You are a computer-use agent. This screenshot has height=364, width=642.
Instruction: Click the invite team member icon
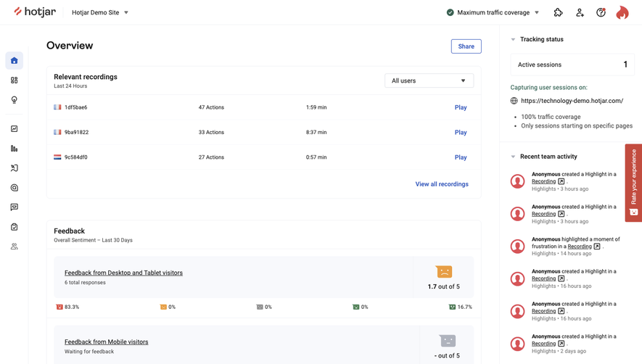580,13
